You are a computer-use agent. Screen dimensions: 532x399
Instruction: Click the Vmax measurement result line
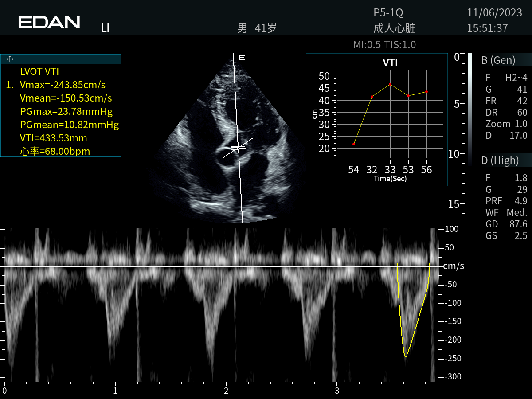63,85
